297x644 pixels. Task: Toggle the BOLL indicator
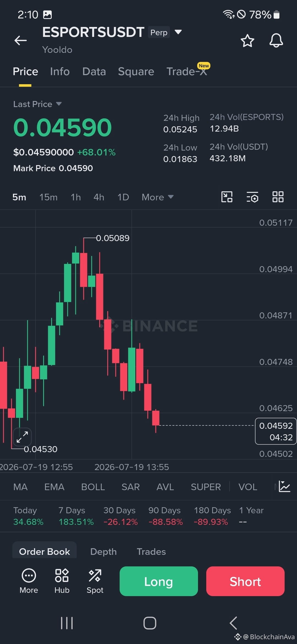pos(93,487)
